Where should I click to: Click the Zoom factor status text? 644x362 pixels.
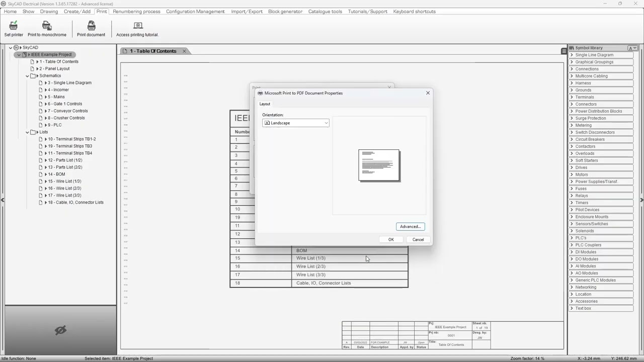(527, 358)
